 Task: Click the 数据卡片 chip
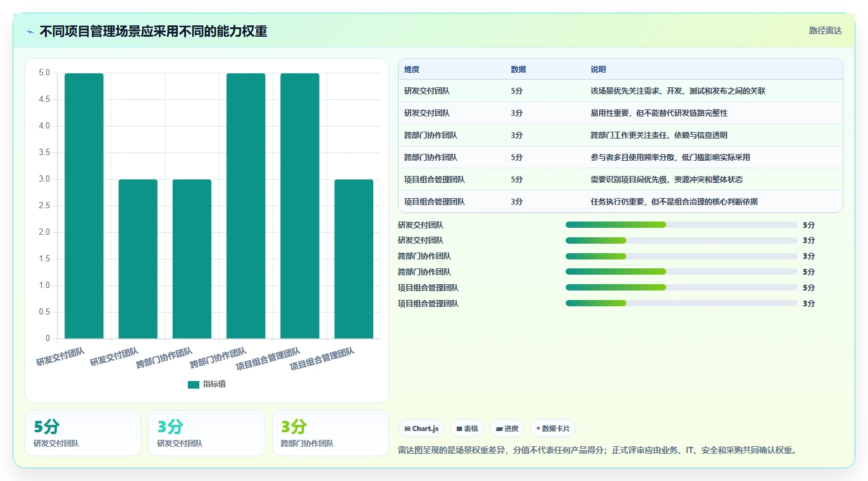point(553,428)
